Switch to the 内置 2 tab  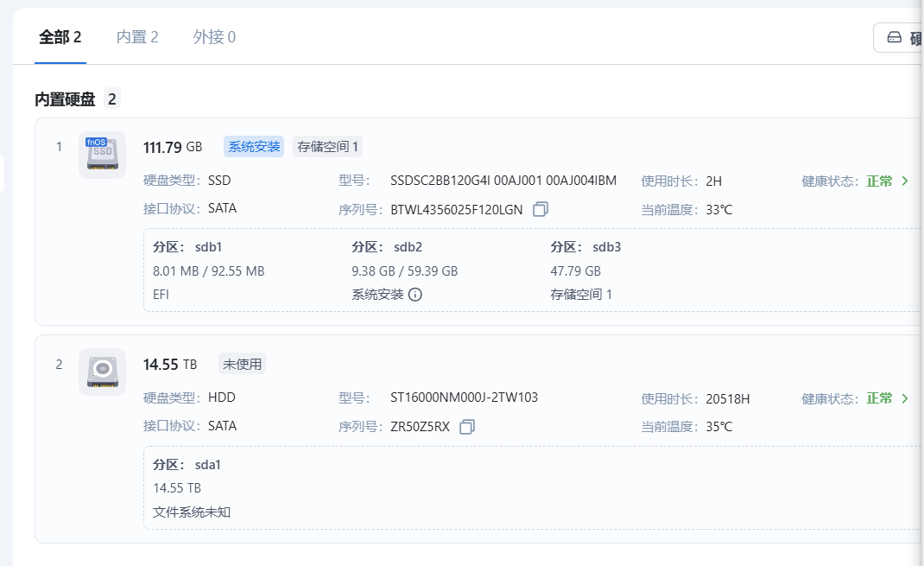(x=137, y=37)
